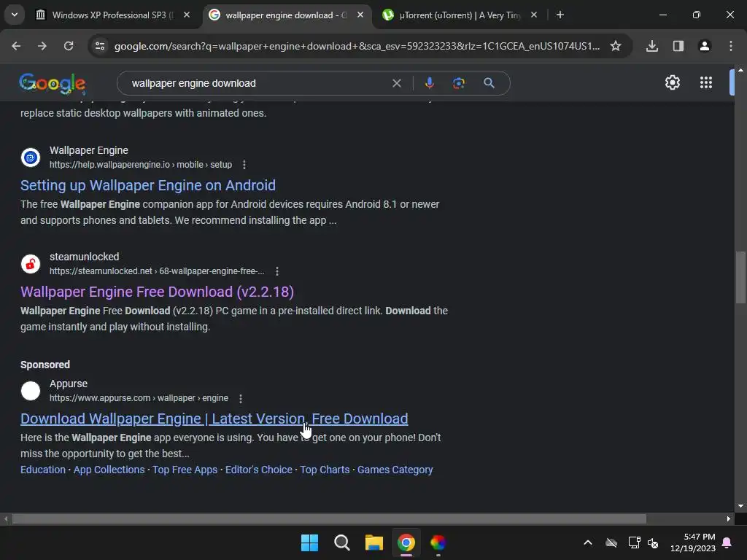Open the notification bell in the tray

[x=727, y=542]
